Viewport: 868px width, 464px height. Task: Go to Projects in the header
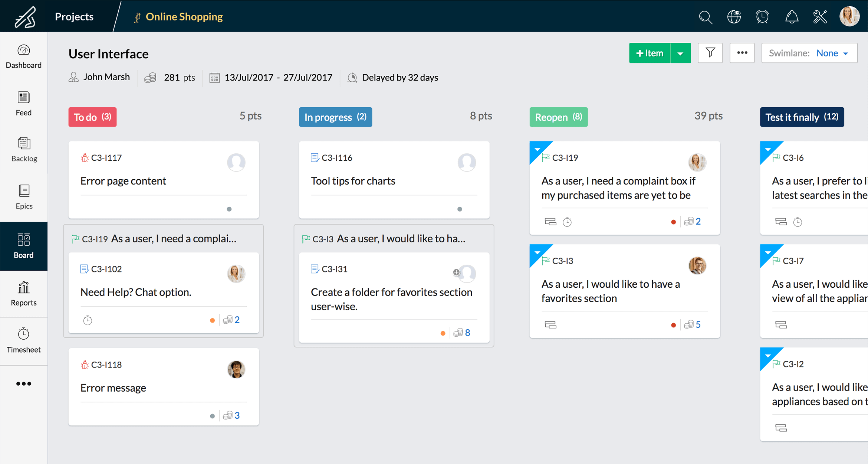click(x=74, y=17)
